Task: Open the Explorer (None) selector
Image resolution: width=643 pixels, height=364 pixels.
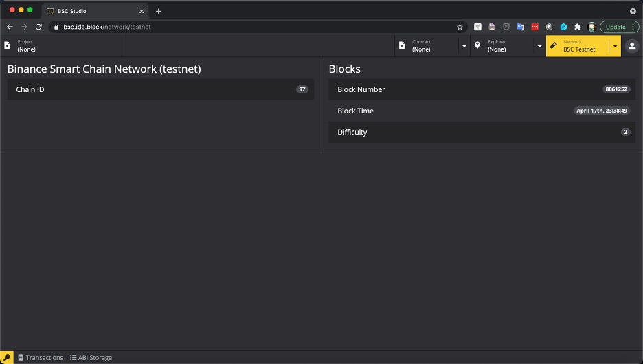Action: [502, 45]
